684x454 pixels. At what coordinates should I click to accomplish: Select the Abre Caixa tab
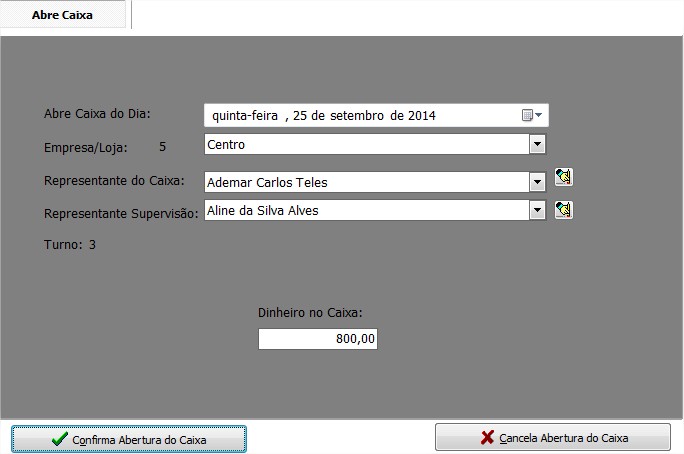pyautogui.click(x=62, y=15)
